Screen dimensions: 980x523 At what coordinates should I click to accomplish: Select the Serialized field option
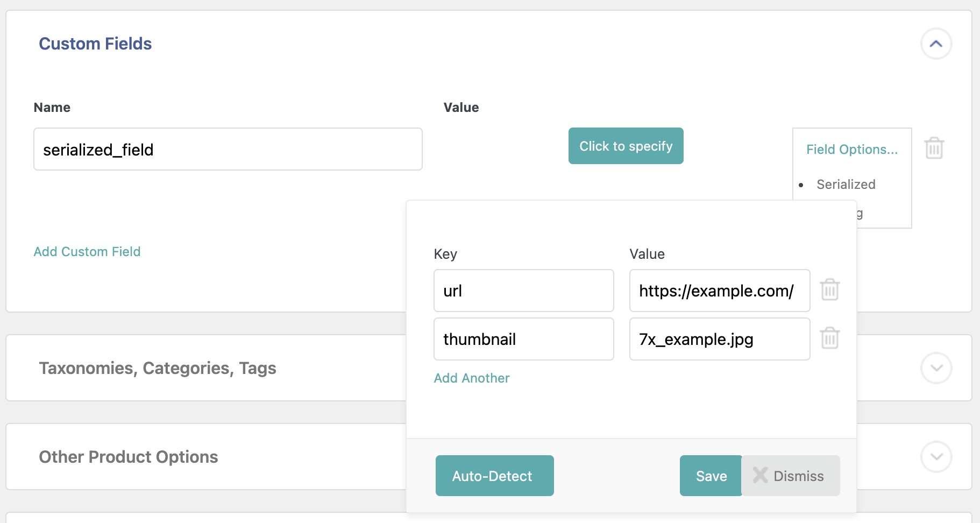(846, 185)
